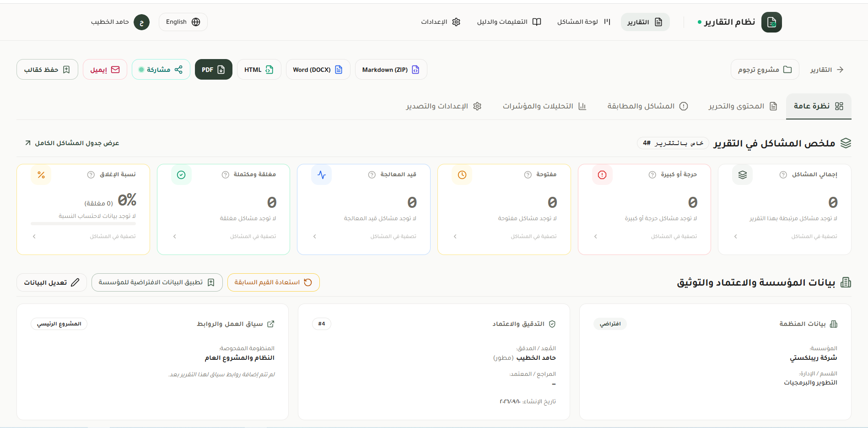The height and width of the screenshot is (428, 868).
Task: Toggle the مشاركة share button
Action: pos(161,70)
